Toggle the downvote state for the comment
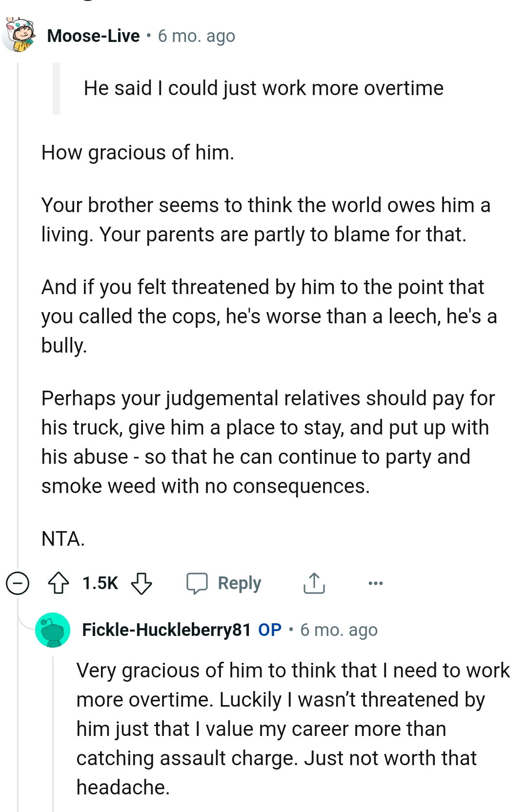Screen dimensions: 527x812 click(142, 583)
